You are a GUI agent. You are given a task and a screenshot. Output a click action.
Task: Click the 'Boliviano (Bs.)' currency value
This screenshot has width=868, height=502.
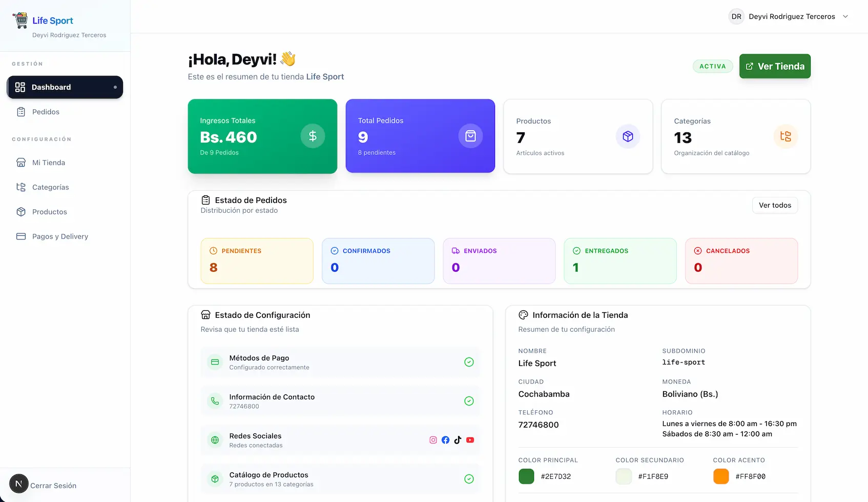(690, 394)
